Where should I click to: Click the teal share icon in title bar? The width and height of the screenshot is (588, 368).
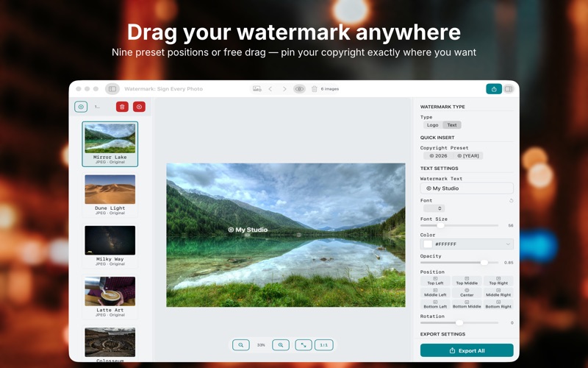coord(494,89)
